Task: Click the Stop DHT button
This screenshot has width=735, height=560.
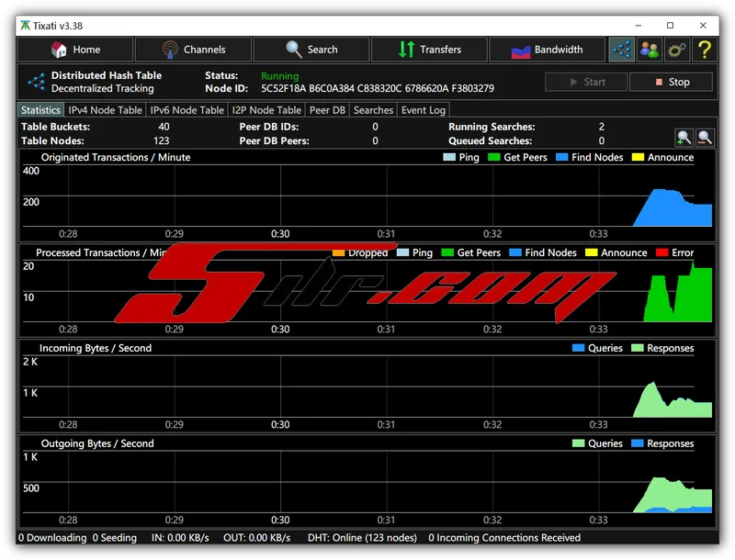Action: click(x=672, y=82)
